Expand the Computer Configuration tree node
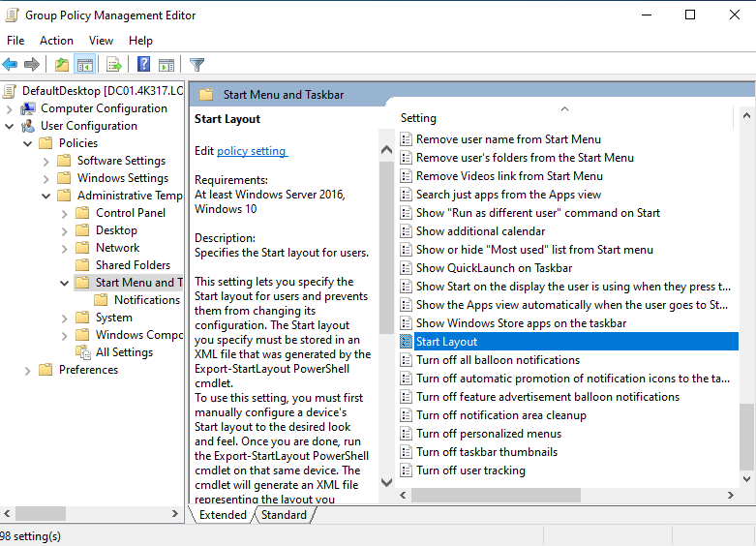 pos(10,108)
